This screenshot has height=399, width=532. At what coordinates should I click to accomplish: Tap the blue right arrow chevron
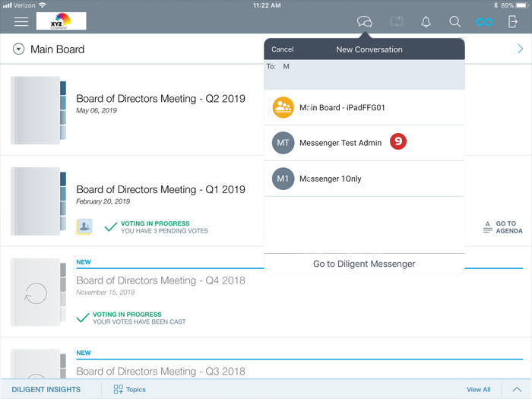(x=520, y=49)
